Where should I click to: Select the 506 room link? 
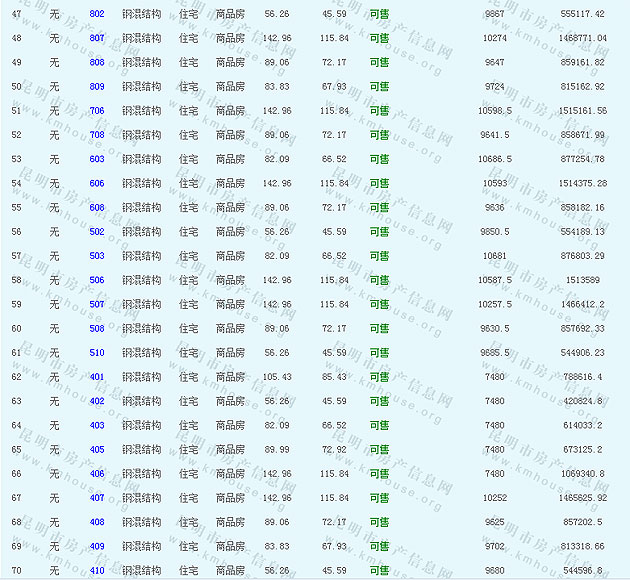pyautogui.click(x=97, y=280)
